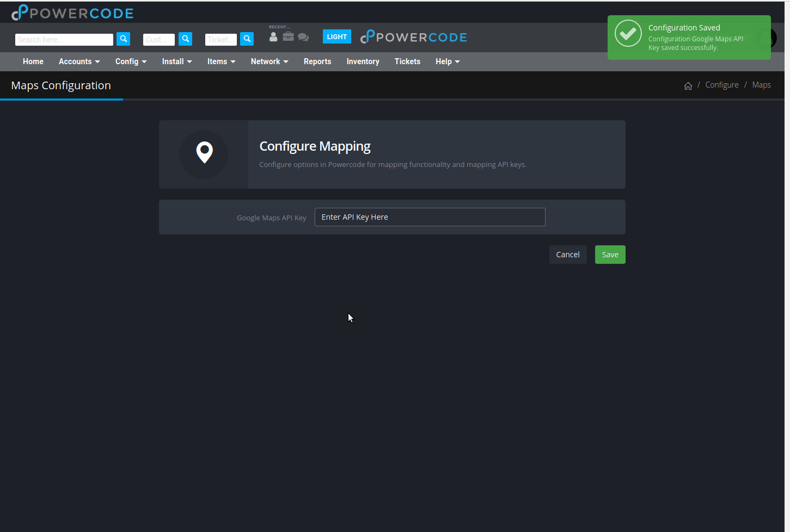Focus the 'Search here...' input box

[64, 40]
